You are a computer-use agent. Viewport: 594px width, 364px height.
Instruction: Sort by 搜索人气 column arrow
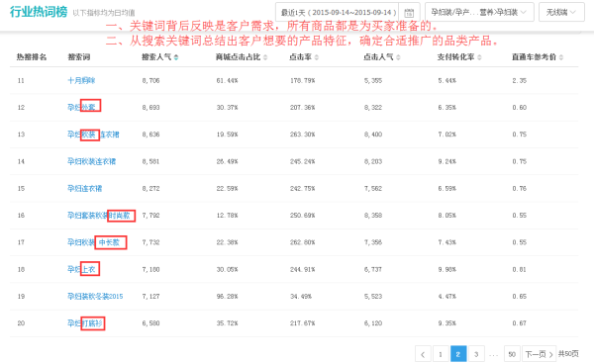pos(176,57)
